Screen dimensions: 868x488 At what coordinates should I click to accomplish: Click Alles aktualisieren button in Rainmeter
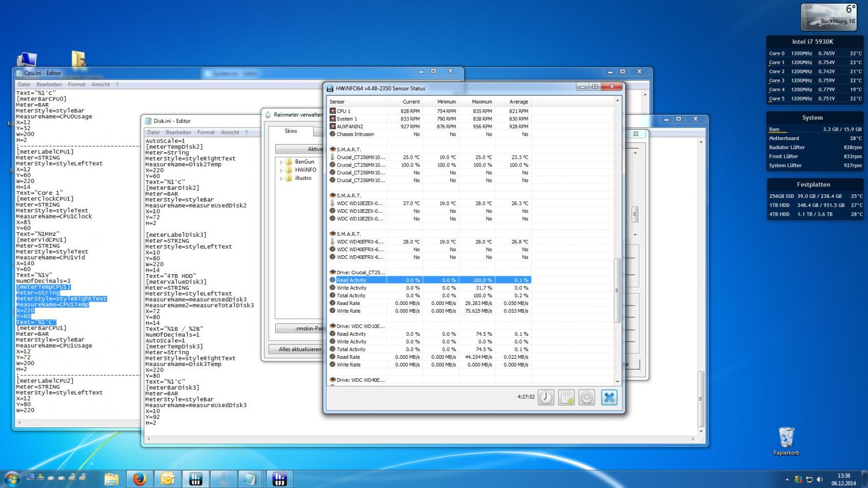[297, 349]
